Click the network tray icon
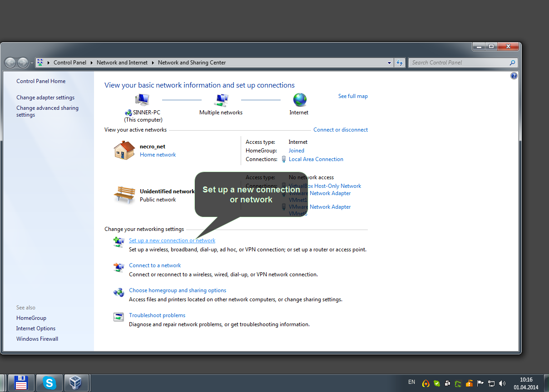The image size is (549, 392). pyautogui.click(x=491, y=383)
